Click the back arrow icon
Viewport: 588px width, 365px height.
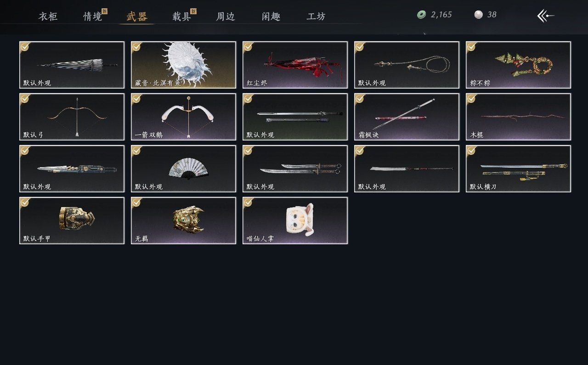pyautogui.click(x=545, y=16)
